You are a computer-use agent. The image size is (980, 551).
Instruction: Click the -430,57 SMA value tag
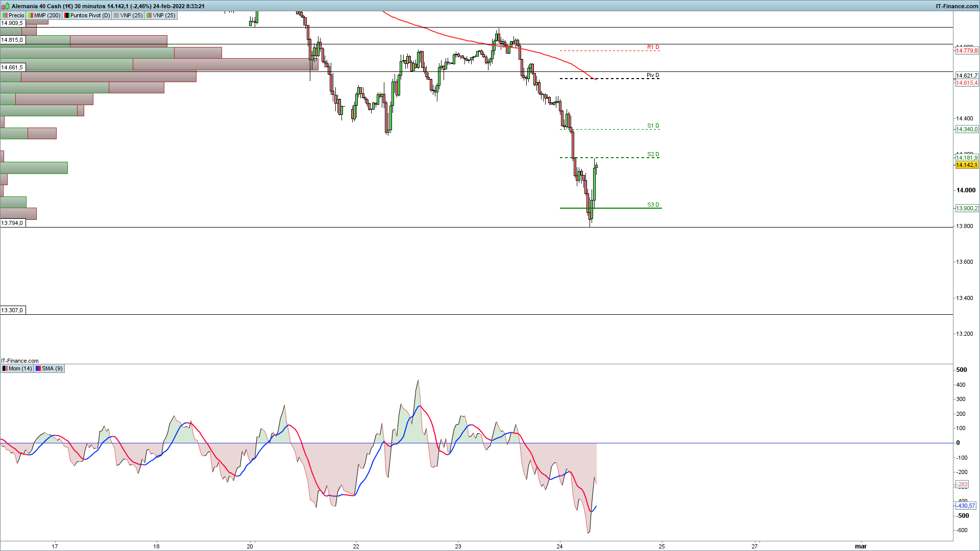[966, 506]
